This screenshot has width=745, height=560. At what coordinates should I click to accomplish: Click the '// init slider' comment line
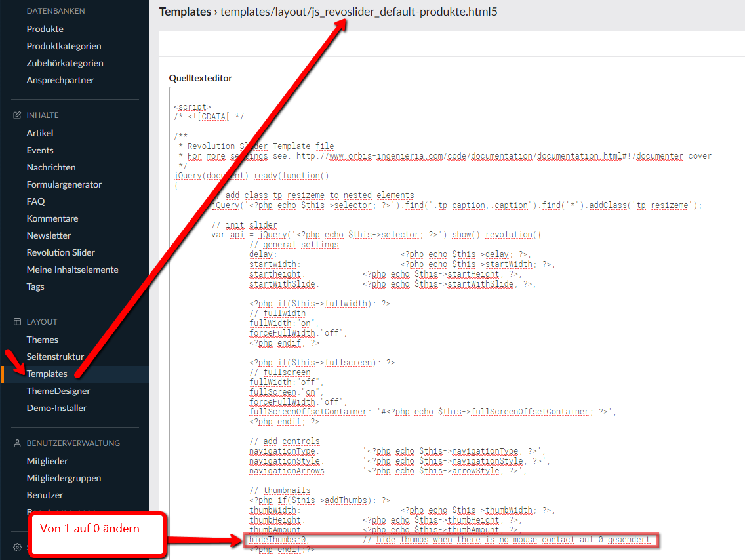pyautogui.click(x=244, y=225)
